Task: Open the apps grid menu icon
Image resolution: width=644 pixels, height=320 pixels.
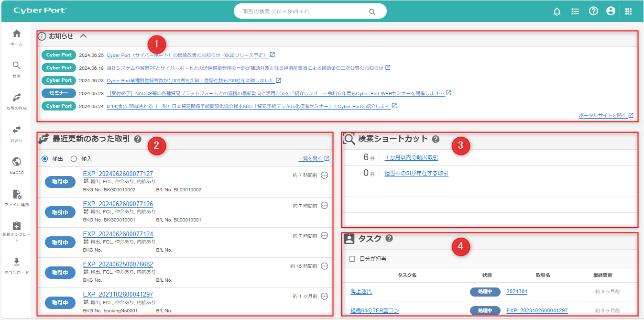Action: (x=628, y=11)
